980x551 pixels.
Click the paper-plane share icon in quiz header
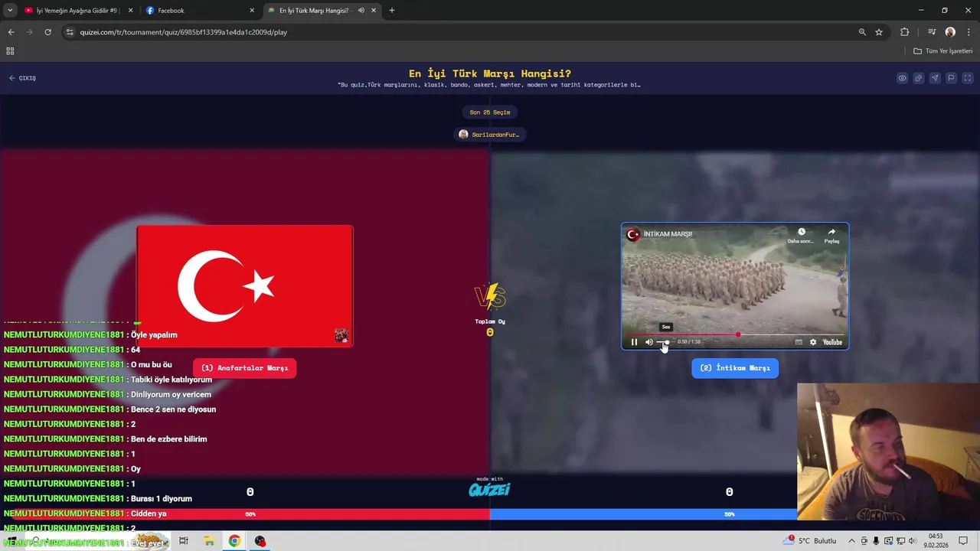pos(935,78)
